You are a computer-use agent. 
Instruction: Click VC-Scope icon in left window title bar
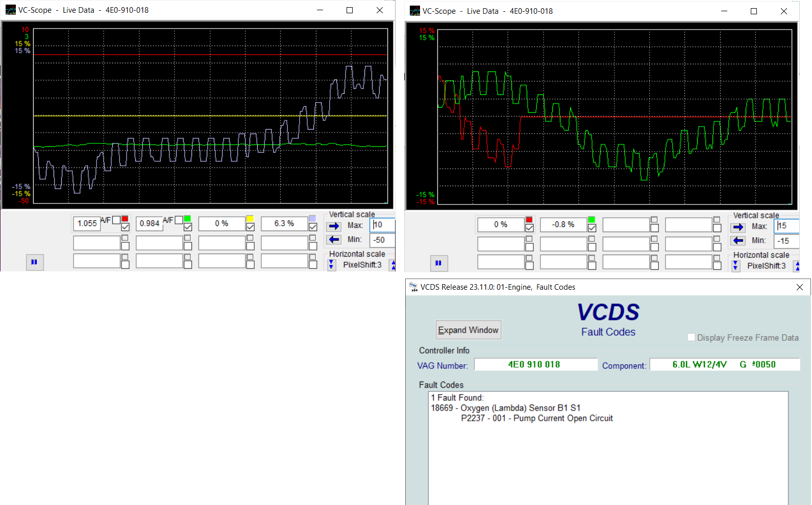(10, 10)
